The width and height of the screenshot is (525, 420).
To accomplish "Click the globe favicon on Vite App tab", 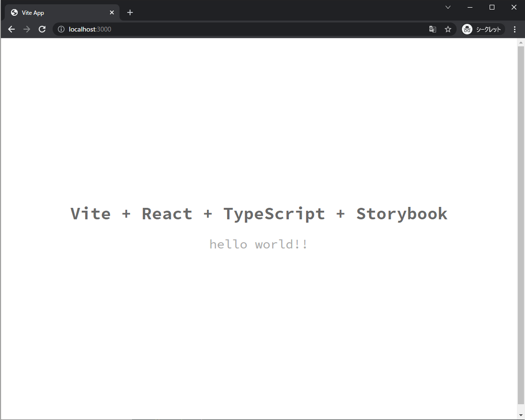I will (14, 13).
